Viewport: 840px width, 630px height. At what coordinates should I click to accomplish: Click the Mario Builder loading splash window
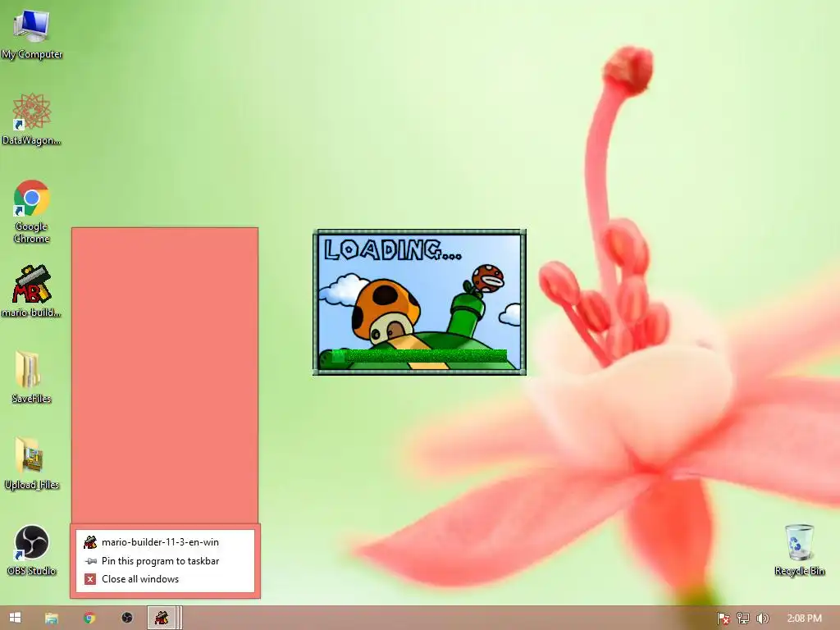click(x=419, y=302)
